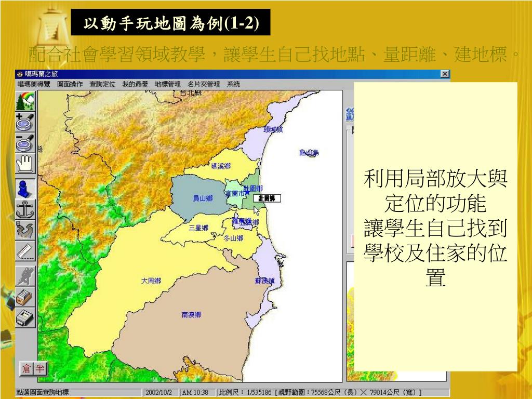This screenshot has height=399, width=532.
Task: Select the ruler distance measure tool
Action: pos(25,252)
